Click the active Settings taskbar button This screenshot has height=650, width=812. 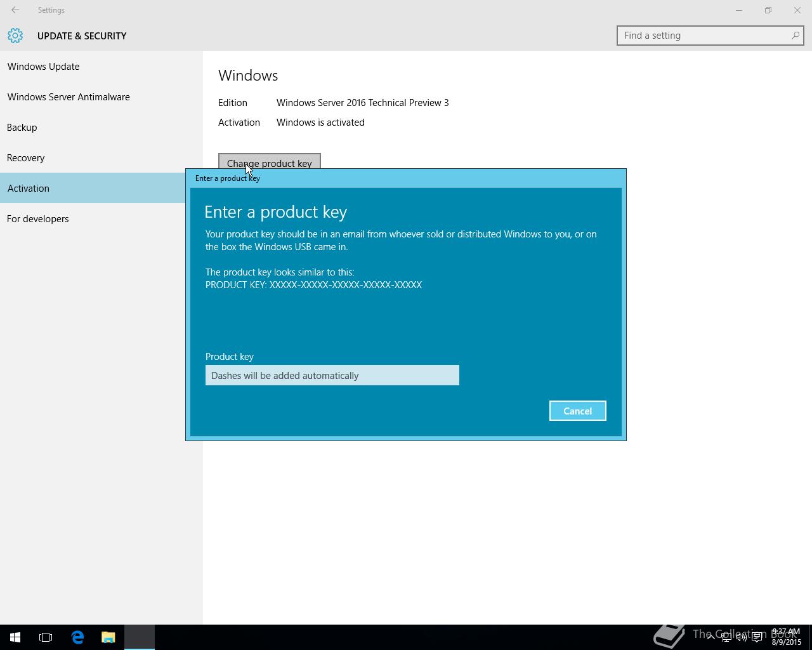pyautogui.click(x=140, y=637)
